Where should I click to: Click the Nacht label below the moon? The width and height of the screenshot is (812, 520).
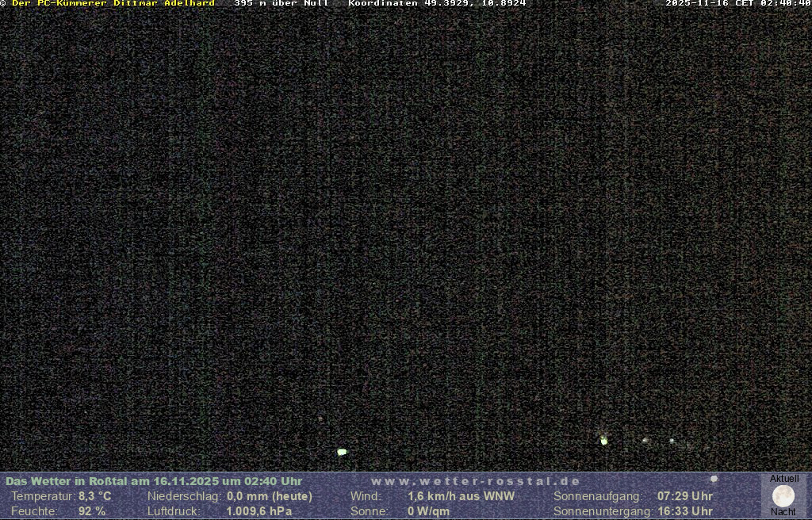click(783, 512)
